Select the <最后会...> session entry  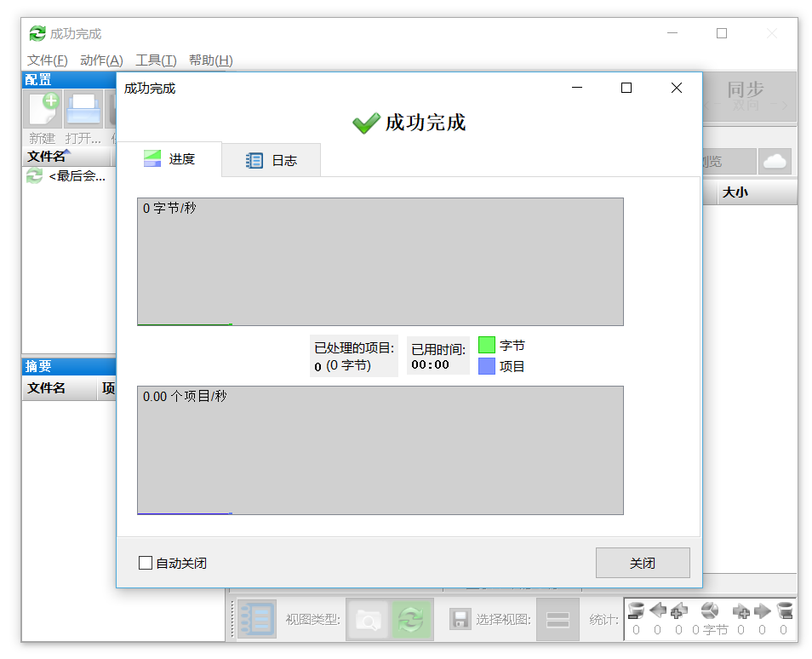click(67, 176)
